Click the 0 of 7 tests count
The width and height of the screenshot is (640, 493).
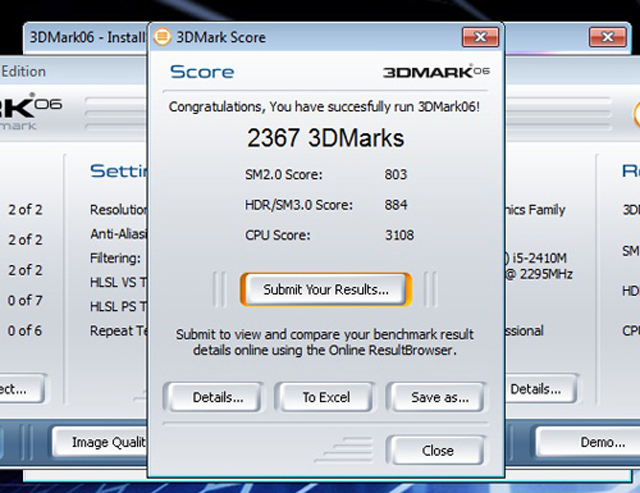(25, 300)
